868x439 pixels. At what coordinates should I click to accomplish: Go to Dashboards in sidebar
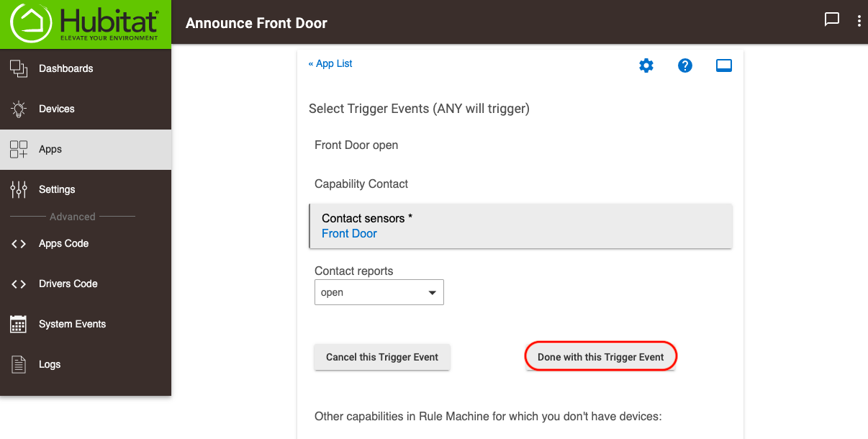[86, 68]
